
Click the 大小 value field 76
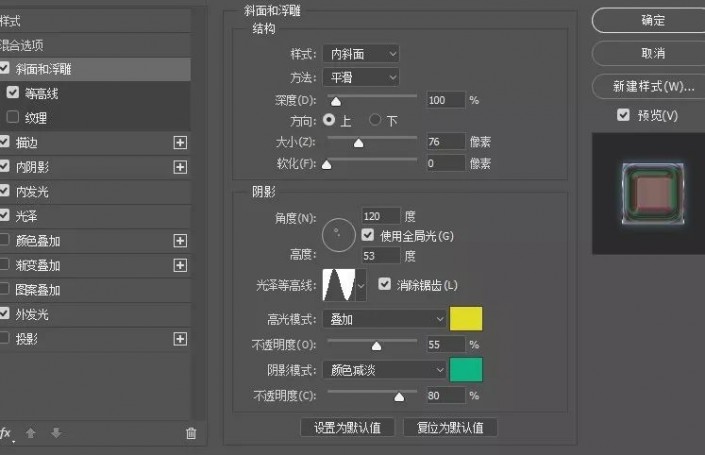[446, 142]
